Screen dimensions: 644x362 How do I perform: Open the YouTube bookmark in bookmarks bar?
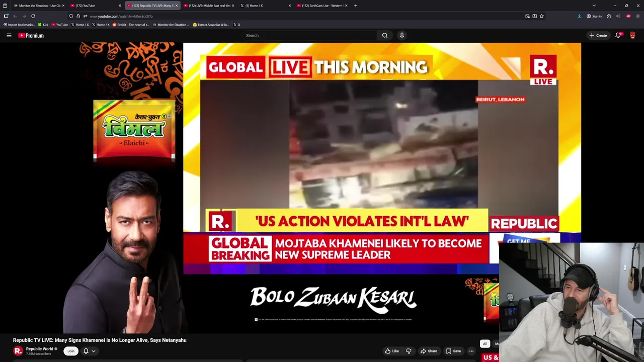[x=60, y=25]
